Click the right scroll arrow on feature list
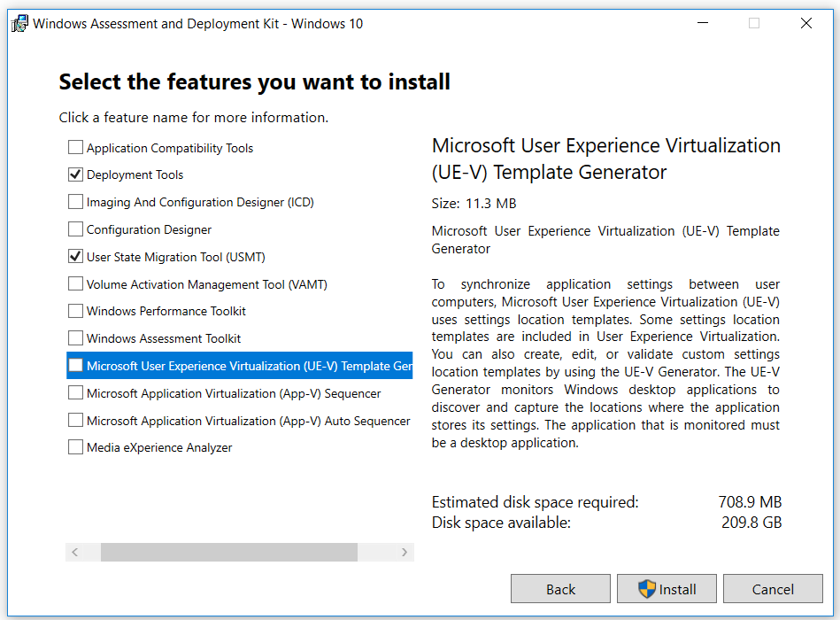Screen dimensions: 840x620 click(x=405, y=552)
